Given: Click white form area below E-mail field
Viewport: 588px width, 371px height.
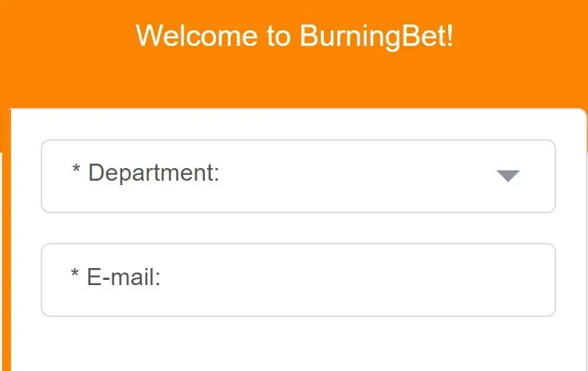Looking at the screenshot, I should click(298, 344).
